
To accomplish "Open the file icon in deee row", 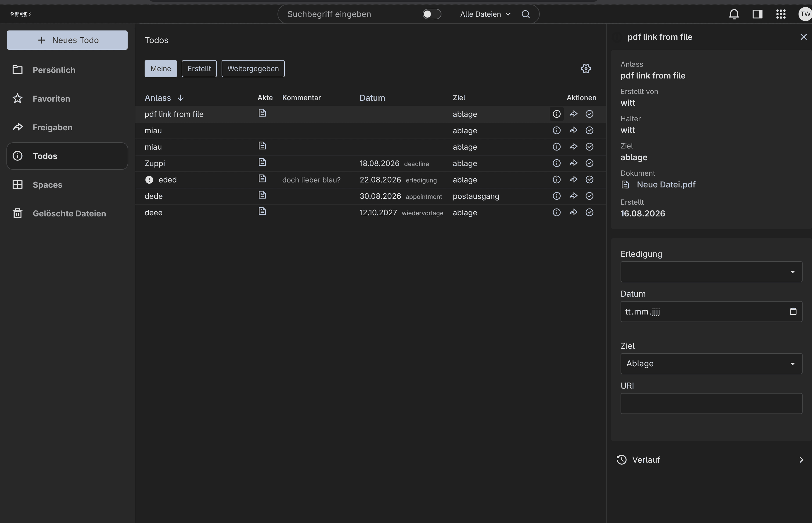I will [262, 211].
